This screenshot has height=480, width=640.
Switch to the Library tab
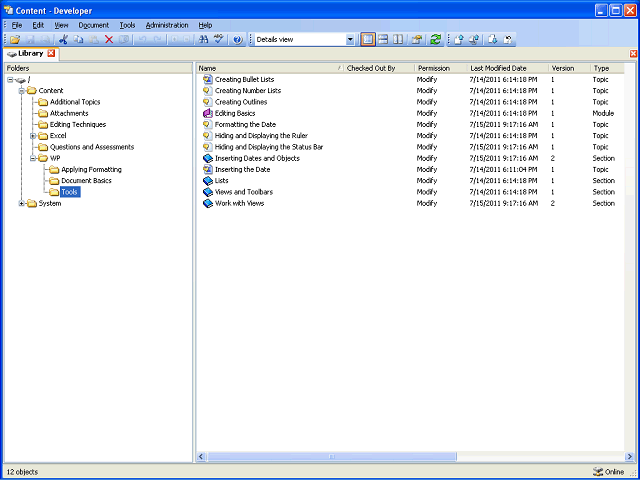coord(31,53)
